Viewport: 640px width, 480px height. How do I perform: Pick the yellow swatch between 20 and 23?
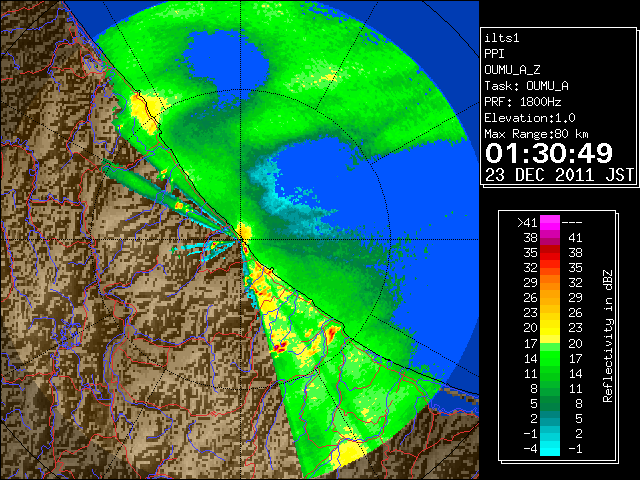pyautogui.click(x=550, y=328)
